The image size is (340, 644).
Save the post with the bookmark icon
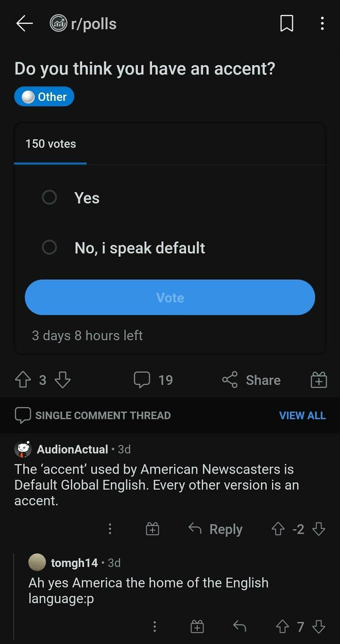click(287, 23)
